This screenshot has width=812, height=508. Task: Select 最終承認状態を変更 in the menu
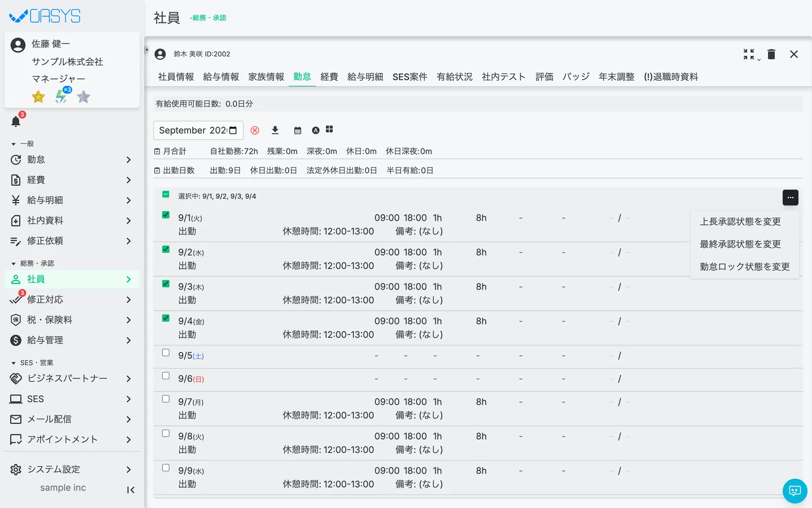coord(744,244)
